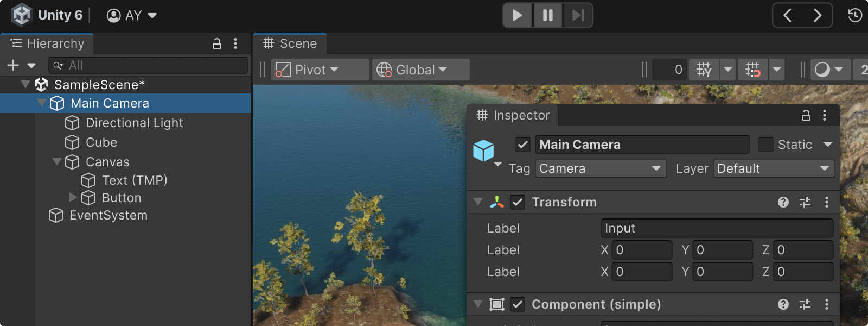The width and height of the screenshot is (868, 326).
Task: Toggle grid visibility icon in Scene toolbar
Action: 704,70
